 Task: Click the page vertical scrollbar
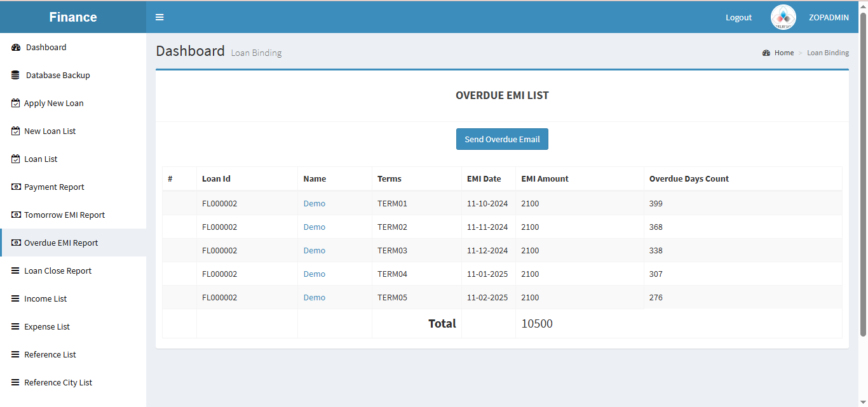point(863,171)
